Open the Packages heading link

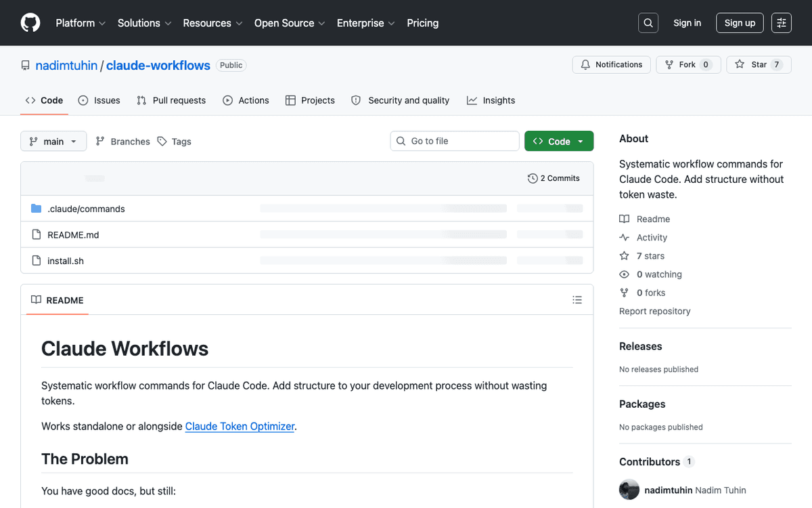point(642,404)
